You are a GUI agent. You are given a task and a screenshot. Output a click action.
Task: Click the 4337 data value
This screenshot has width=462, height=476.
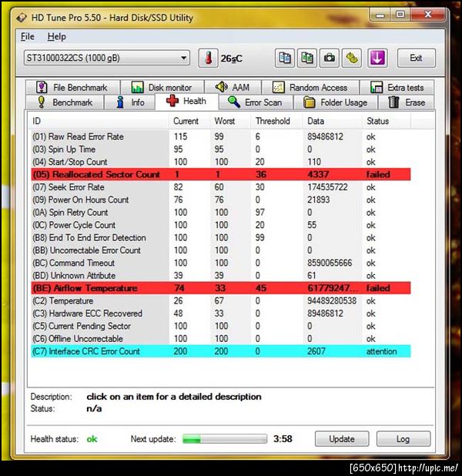318,175
